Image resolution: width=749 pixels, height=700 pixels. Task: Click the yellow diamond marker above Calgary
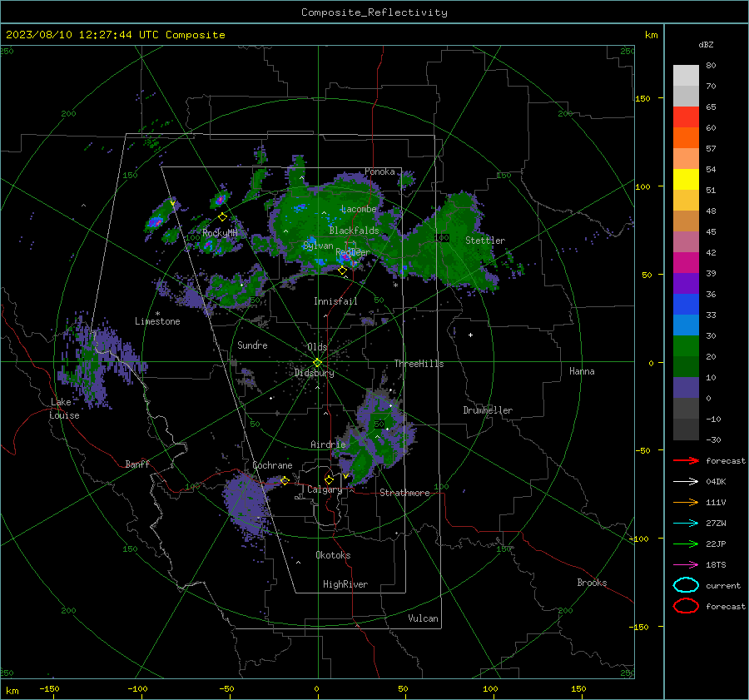click(329, 479)
